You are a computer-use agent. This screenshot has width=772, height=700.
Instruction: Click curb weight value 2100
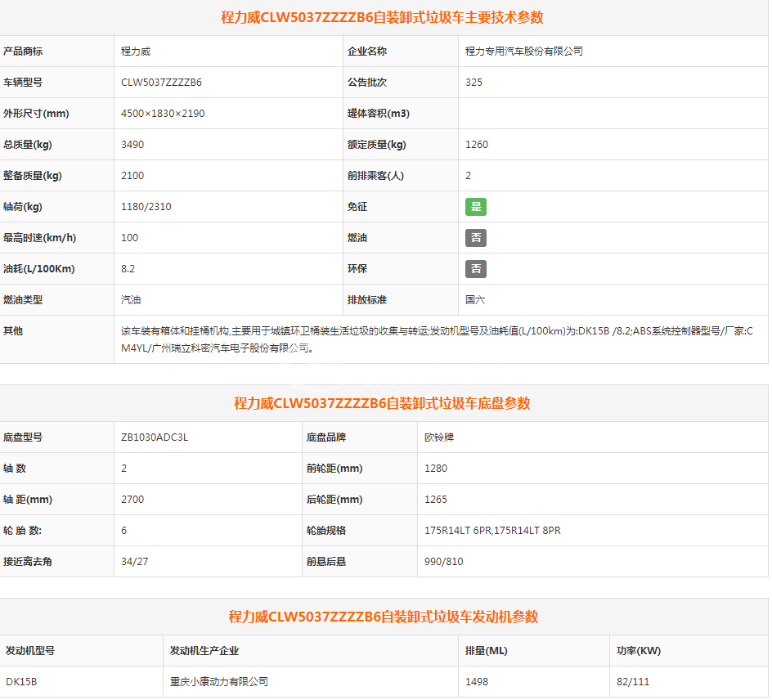coord(132,175)
